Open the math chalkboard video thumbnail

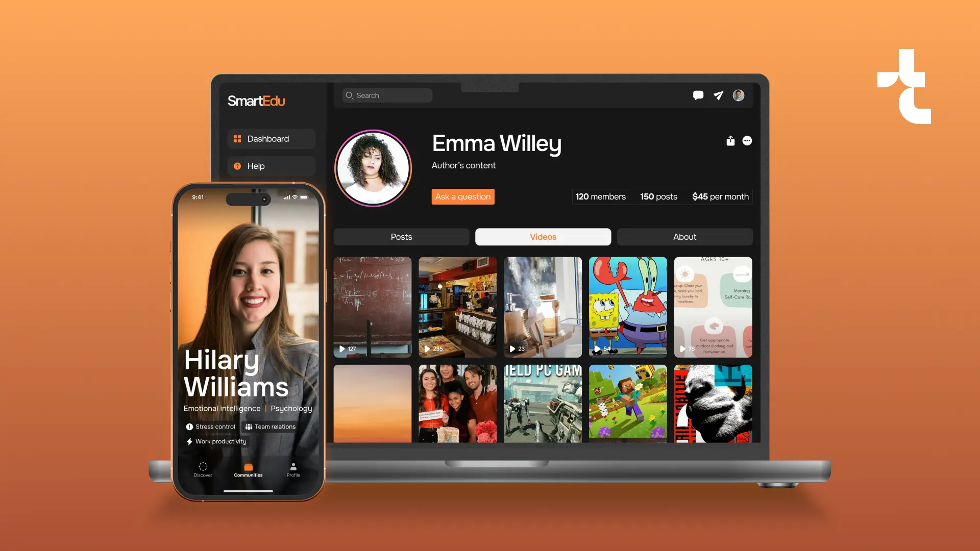(x=372, y=307)
